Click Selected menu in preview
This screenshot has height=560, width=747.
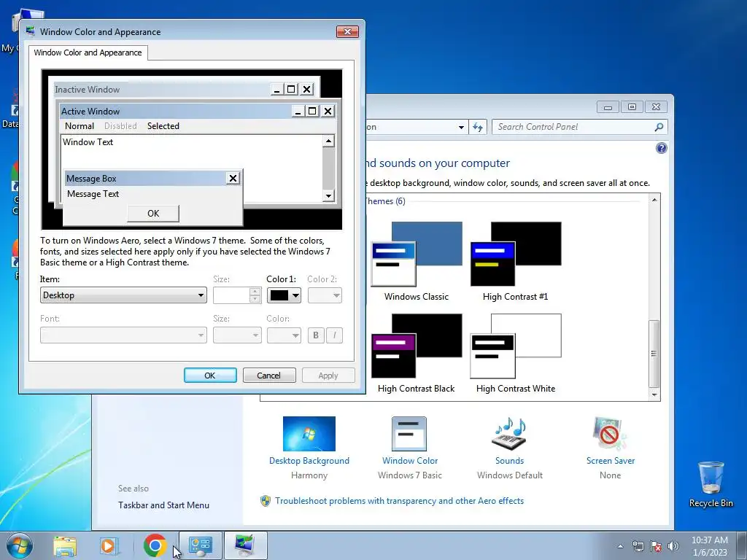point(163,125)
